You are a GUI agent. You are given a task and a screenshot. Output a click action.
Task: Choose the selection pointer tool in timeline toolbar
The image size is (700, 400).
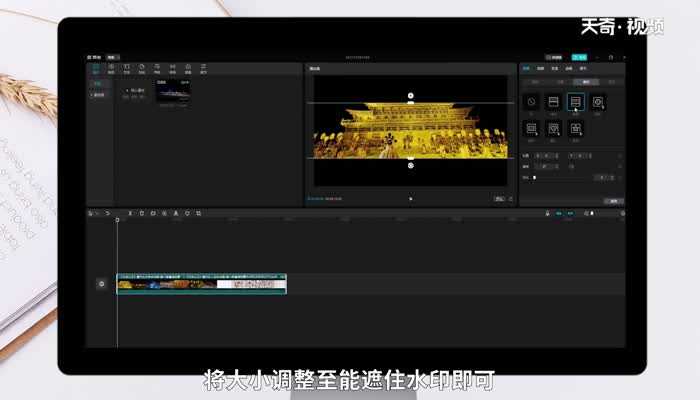91,213
